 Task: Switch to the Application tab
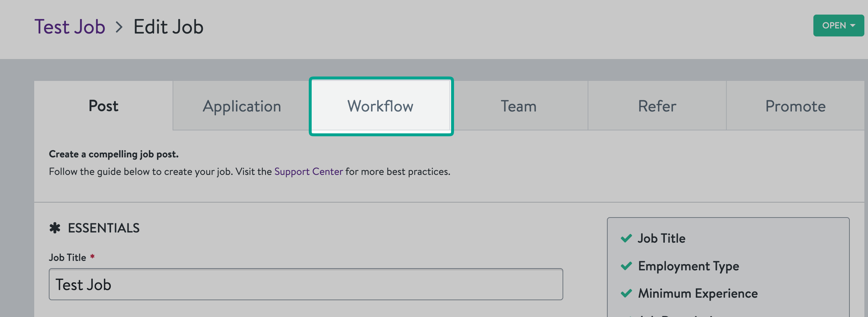coord(242,106)
